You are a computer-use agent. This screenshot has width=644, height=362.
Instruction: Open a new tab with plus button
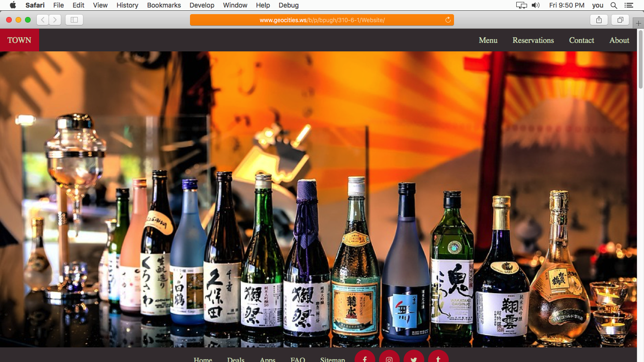[x=638, y=24]
